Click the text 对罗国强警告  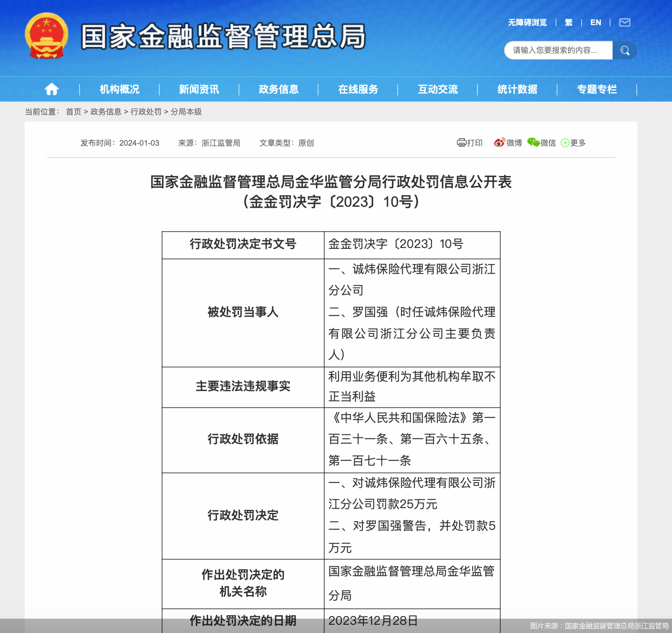[x=390, y=526]
